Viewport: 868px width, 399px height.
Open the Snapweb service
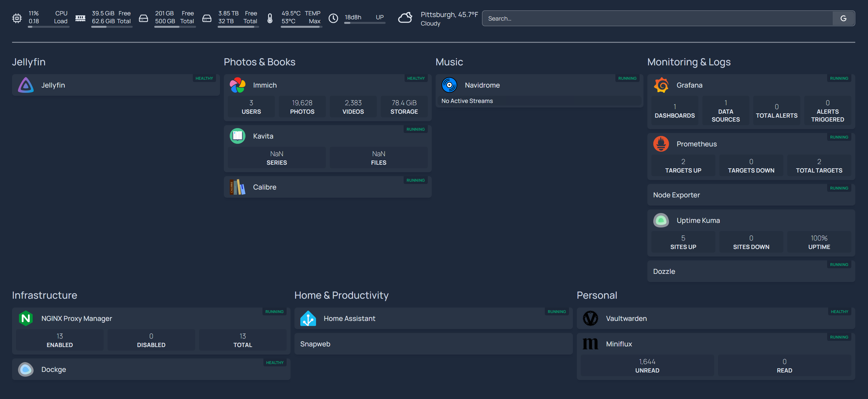tap(315, 344)
